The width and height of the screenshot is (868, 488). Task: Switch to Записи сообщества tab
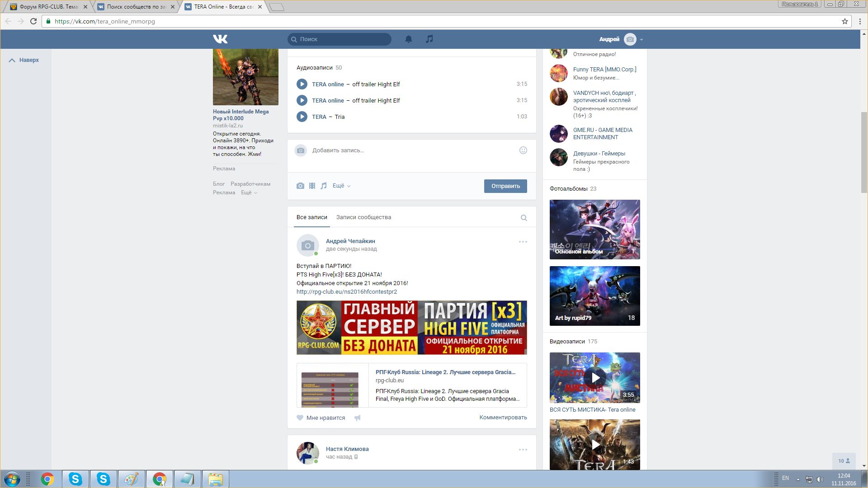coord(363,217)
